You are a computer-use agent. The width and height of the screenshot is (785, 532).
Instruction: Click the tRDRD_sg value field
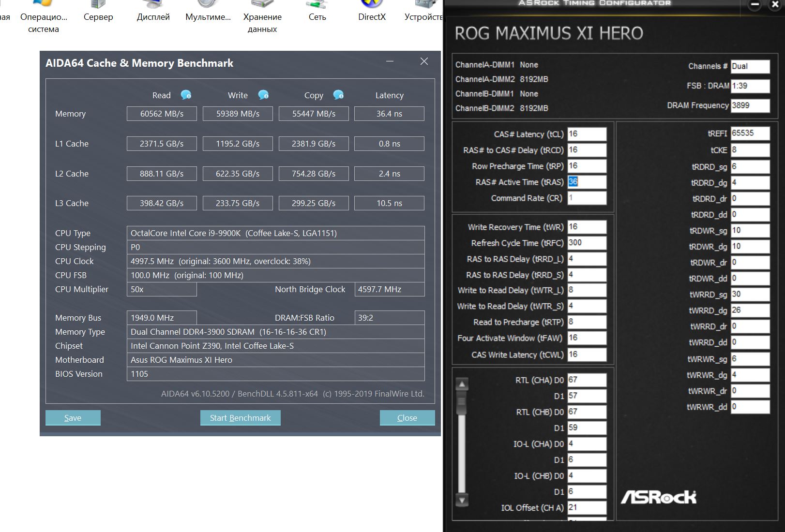tap(750, 166)
